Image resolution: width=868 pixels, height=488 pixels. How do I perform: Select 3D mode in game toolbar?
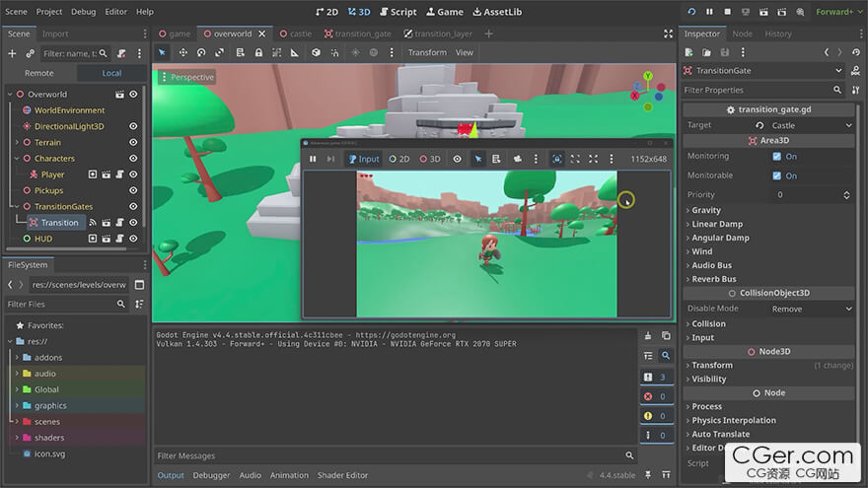click(430, 159)
